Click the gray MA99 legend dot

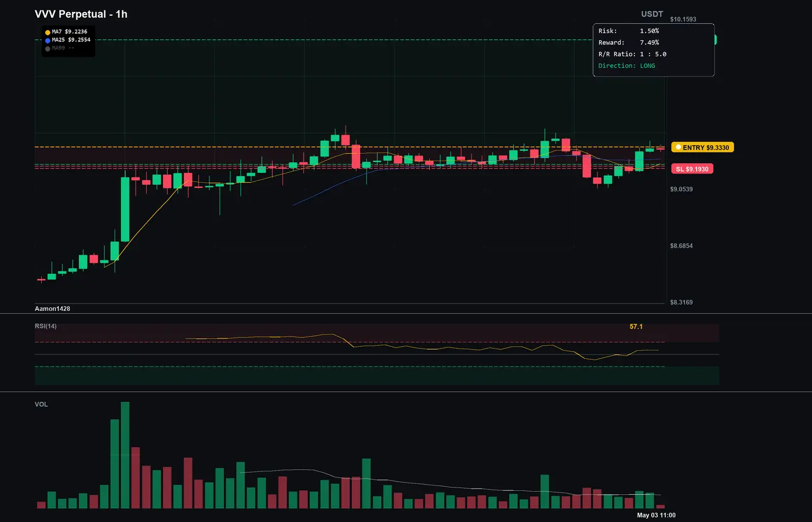pyautogui.click(x=48, y=49)
